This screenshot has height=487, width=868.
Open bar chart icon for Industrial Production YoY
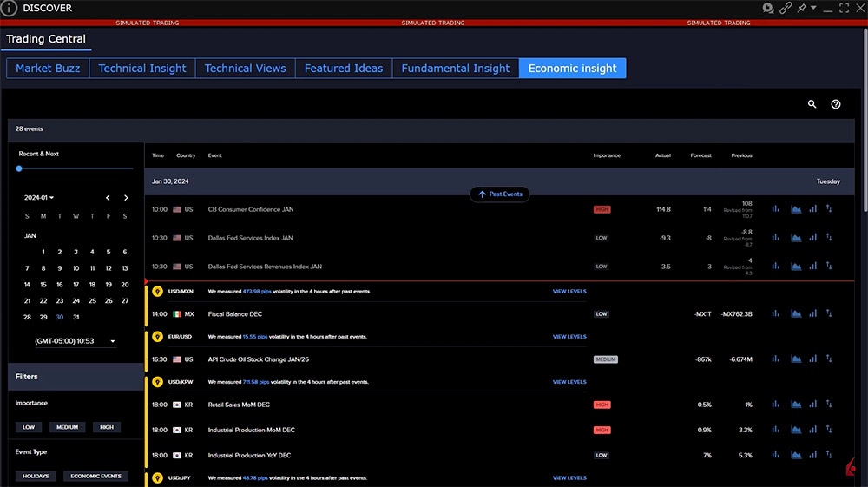pos(775,455)
